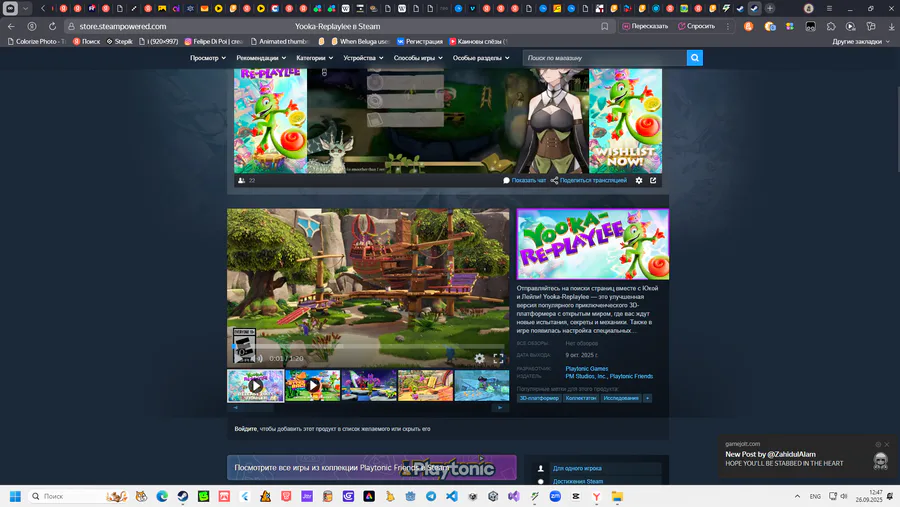
Task: Enter fullscreen mode on the trailer
Action: click(x=498, y=358)
